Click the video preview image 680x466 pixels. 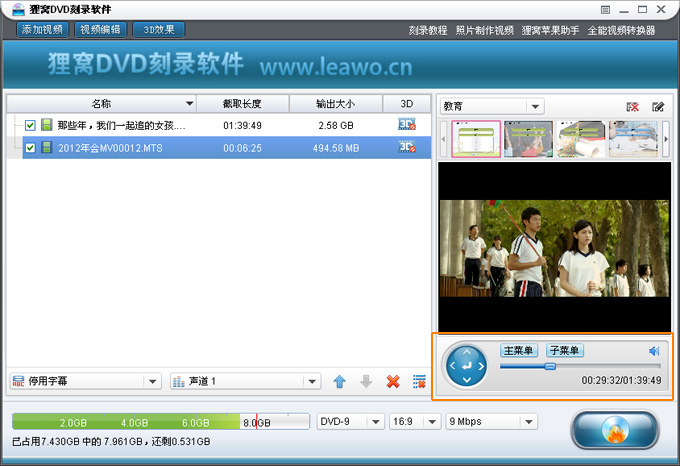pyautogui.click(x=554, y=248)
